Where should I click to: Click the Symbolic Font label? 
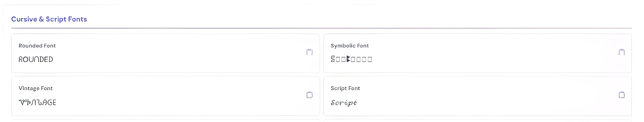[x=350, y=46]
